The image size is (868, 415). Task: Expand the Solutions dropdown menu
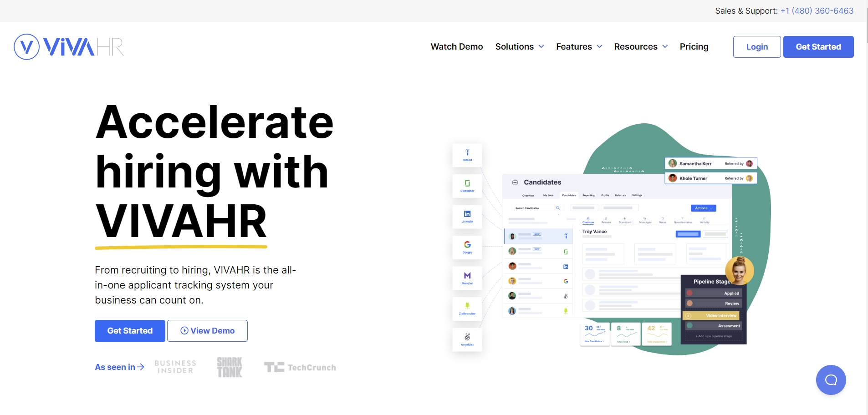tap(520, 47)
